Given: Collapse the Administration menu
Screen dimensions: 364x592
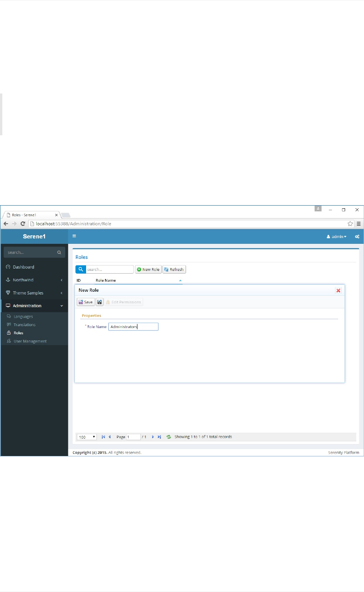Looking at the screenshot, I should point(34,306).
